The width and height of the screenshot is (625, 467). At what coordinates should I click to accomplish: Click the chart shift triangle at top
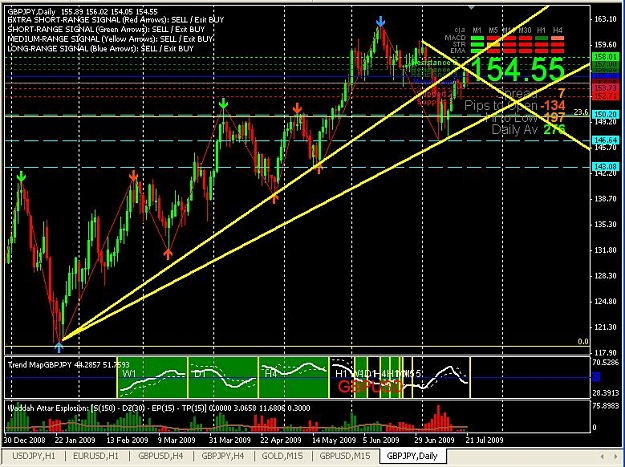coord(472,7)
